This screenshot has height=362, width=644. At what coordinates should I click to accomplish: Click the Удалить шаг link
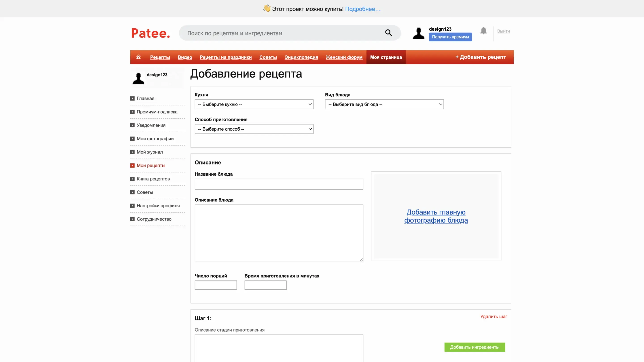pyautogui.click(x=493, y=316)
